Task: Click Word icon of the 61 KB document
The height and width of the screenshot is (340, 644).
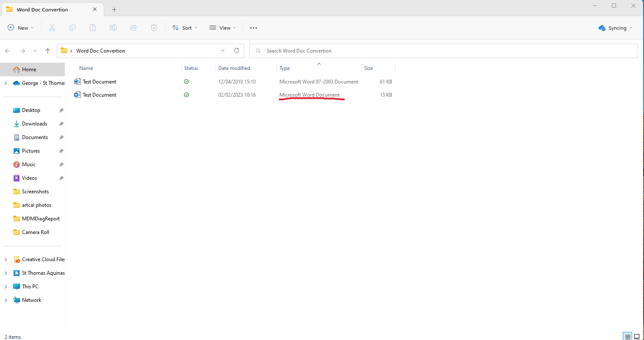Action: coord(78,81)
